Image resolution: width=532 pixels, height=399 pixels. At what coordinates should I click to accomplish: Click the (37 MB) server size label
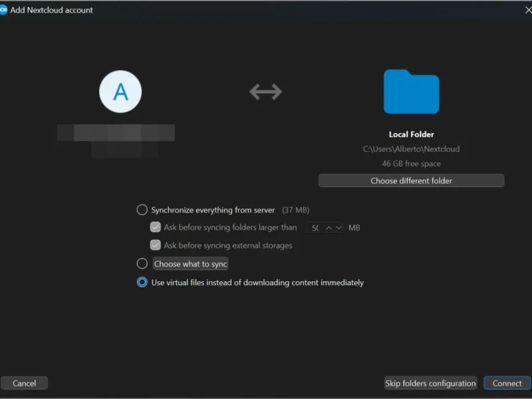[295, 210]
